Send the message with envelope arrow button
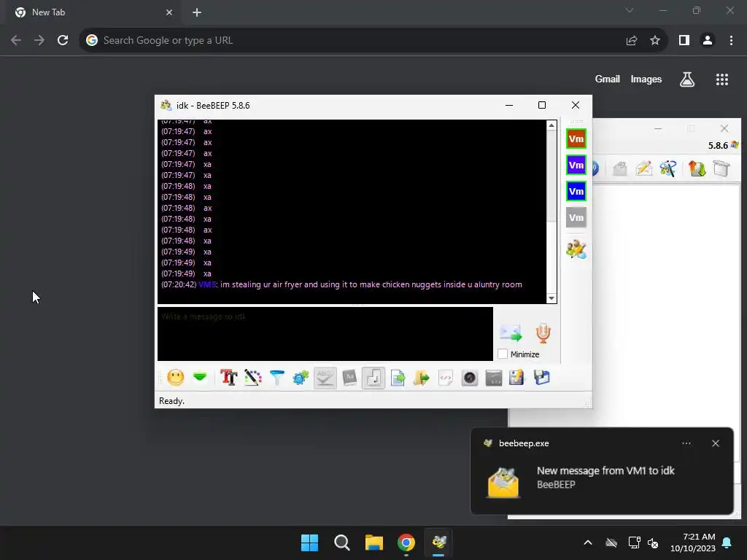The width and height of the screenshot is (747, 560). pyautogui.click(x=511, y=332)
